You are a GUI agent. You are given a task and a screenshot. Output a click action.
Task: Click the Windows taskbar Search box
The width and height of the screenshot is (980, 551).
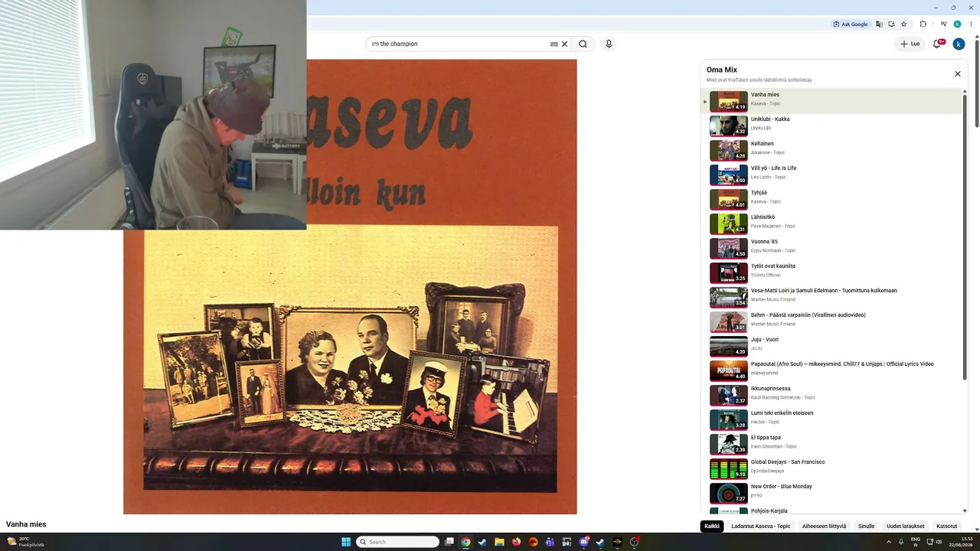(x=398, y=542)
